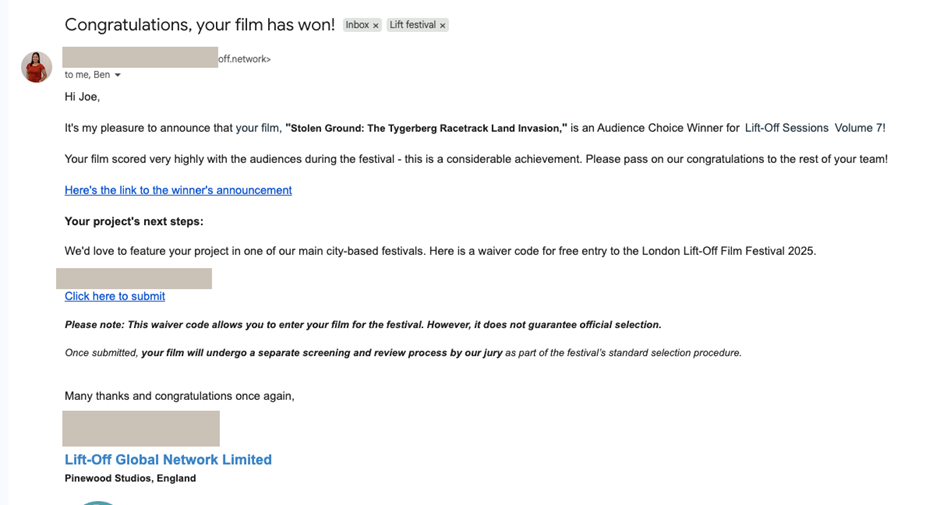Click the redacted sender name in the header
Viewport: 940px width, 505px height.
point(140,57)
